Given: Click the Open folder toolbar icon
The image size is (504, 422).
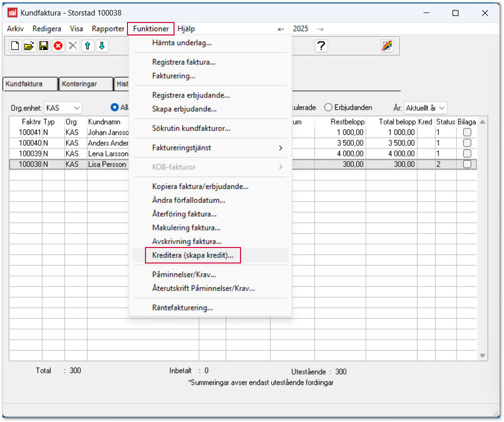Looking at the screenshot, I should [29, 46].
